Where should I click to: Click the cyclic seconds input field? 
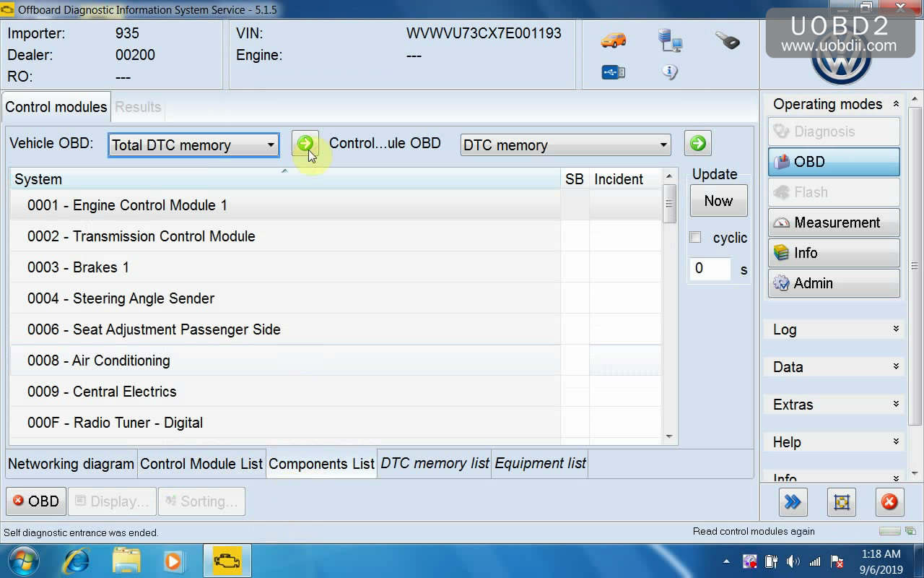[x=710, y=269]
